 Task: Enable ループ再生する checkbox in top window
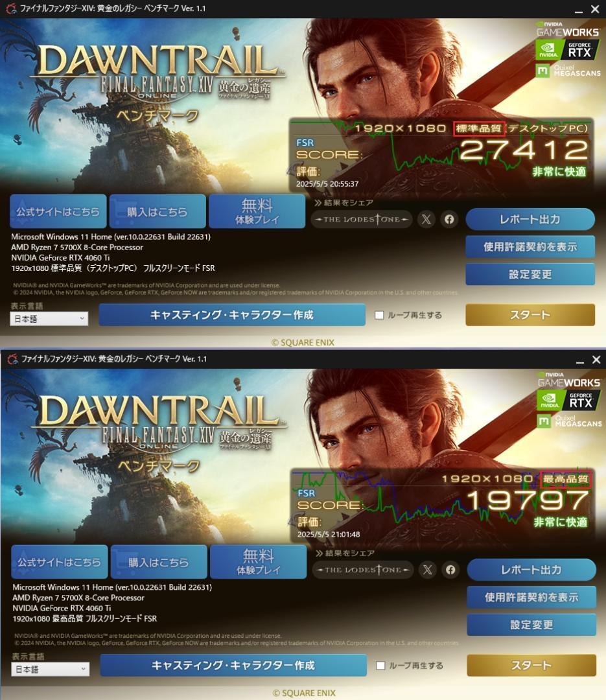pyautogui.click(x=380, y=315)
